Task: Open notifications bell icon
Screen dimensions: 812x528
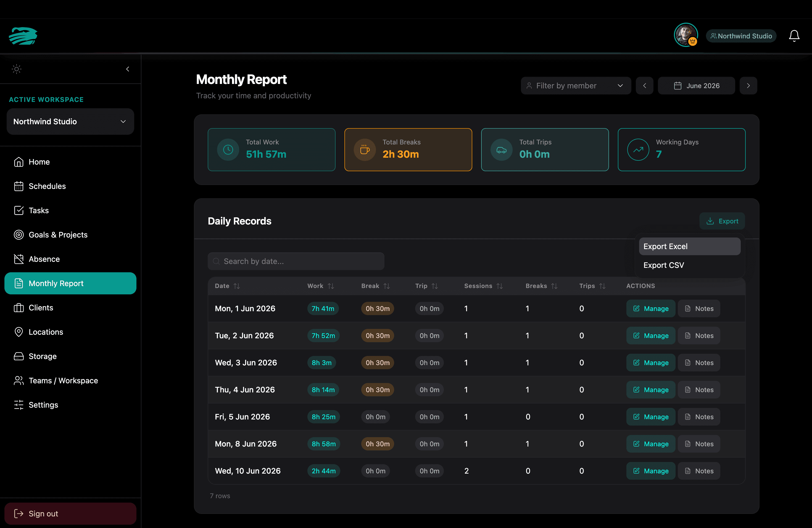Action: click(x=794, y=36)
